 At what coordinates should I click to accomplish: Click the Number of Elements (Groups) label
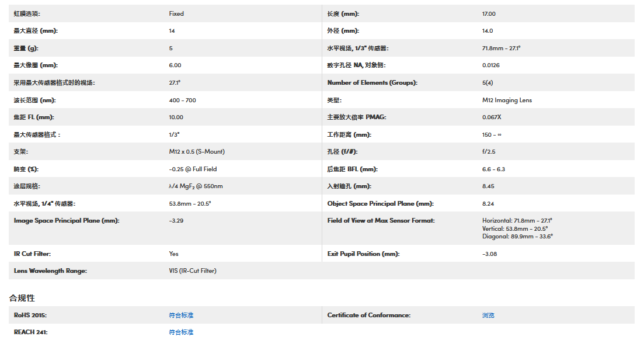pos(373,83)
